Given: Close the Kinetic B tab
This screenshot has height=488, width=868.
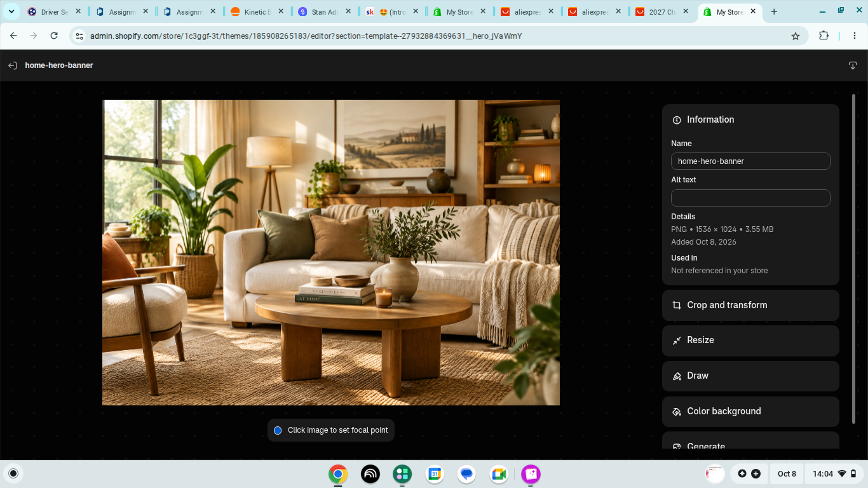Looking at the screenshot, I should [281, 12].
